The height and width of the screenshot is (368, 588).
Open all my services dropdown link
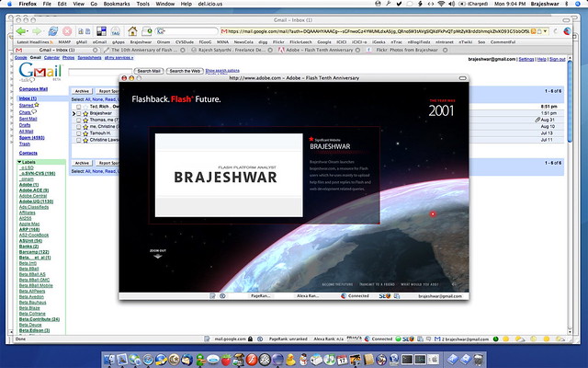point(119,58)
